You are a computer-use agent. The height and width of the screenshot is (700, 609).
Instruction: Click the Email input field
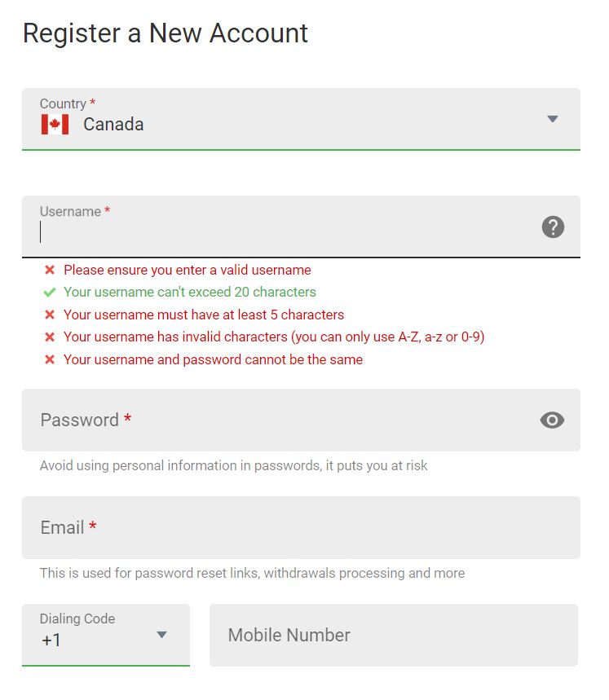302,528
